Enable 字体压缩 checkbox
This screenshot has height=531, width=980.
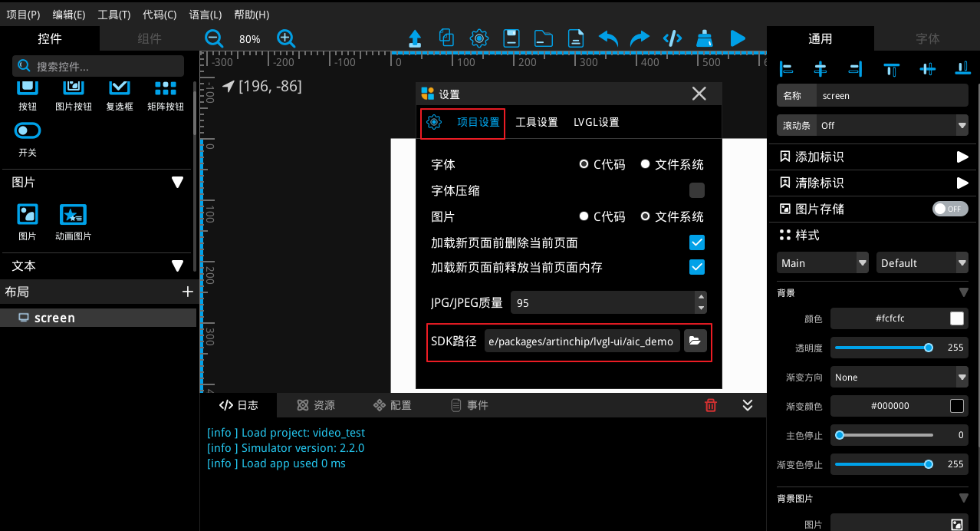click(697, 190)
